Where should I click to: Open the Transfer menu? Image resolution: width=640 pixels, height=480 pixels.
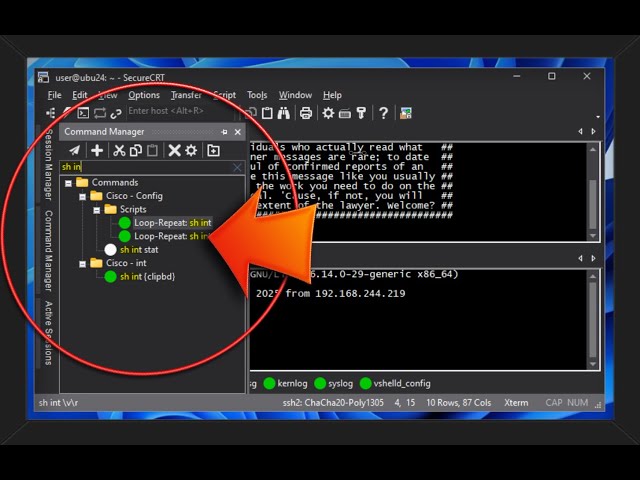[x=186, y=95]
